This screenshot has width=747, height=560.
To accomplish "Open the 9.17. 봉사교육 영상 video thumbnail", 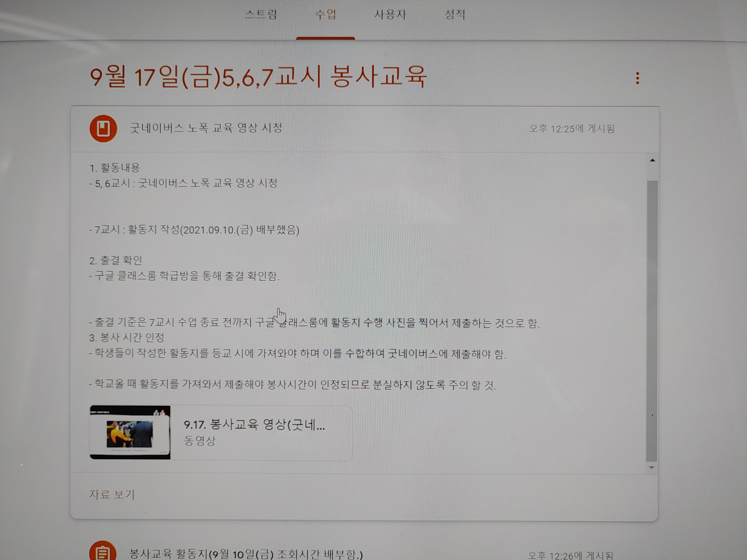I will 130,432.
